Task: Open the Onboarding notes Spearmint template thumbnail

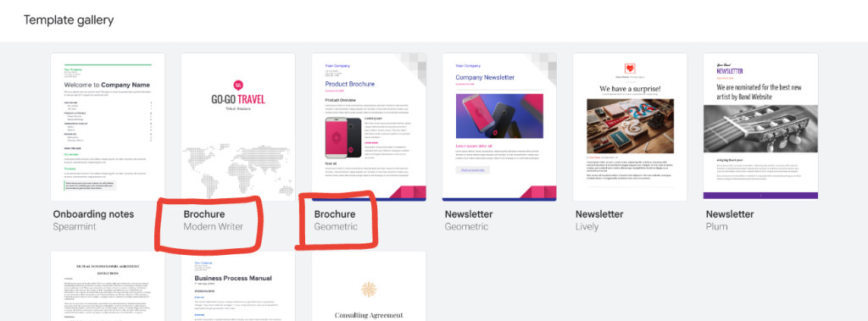Action: [108, 127]
